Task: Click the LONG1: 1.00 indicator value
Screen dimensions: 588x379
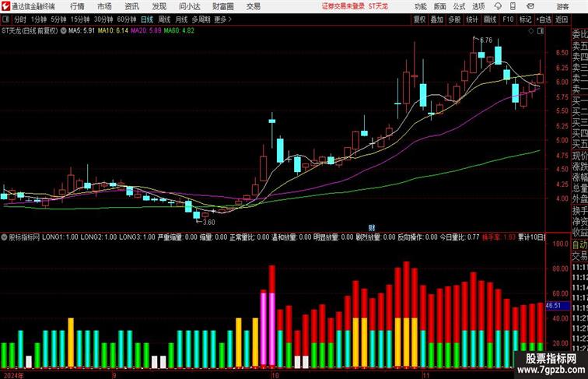Action: 60,237
